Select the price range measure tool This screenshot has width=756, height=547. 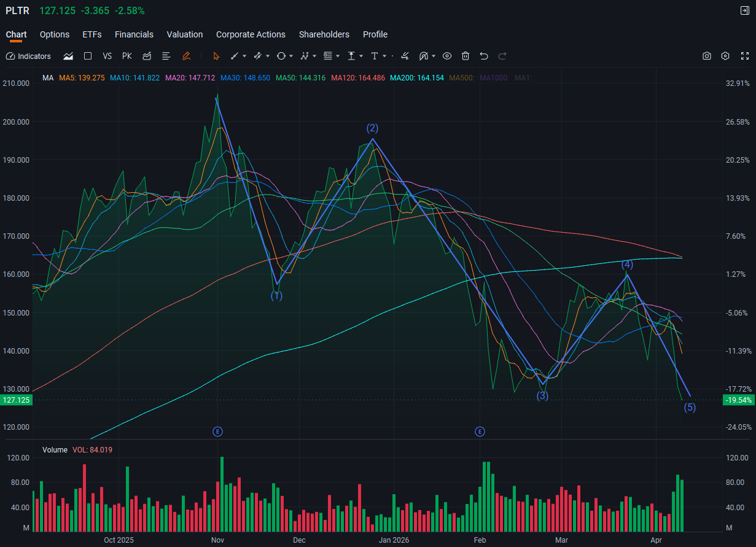[x=351, y=56]
